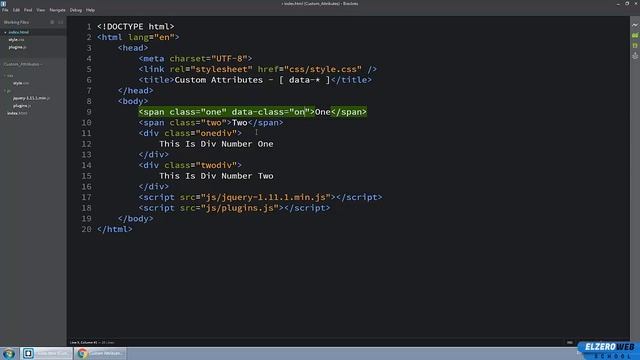Open the View menu
The height and width of the screenshot is (360, 640).
[41, 10]
